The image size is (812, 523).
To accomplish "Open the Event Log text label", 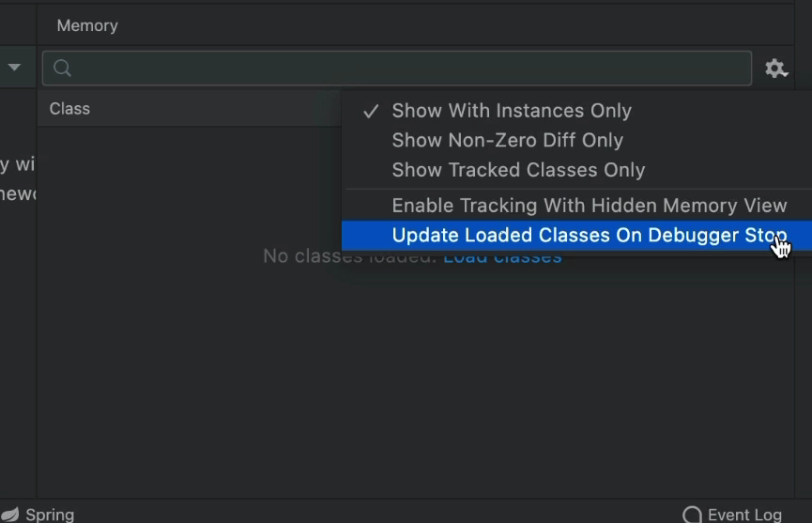I will pos(744,515).
